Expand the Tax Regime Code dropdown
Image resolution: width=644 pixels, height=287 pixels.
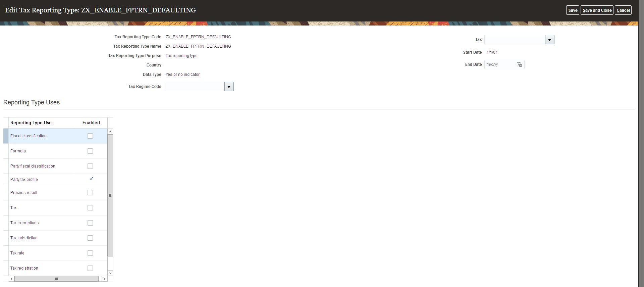point(229,87)
